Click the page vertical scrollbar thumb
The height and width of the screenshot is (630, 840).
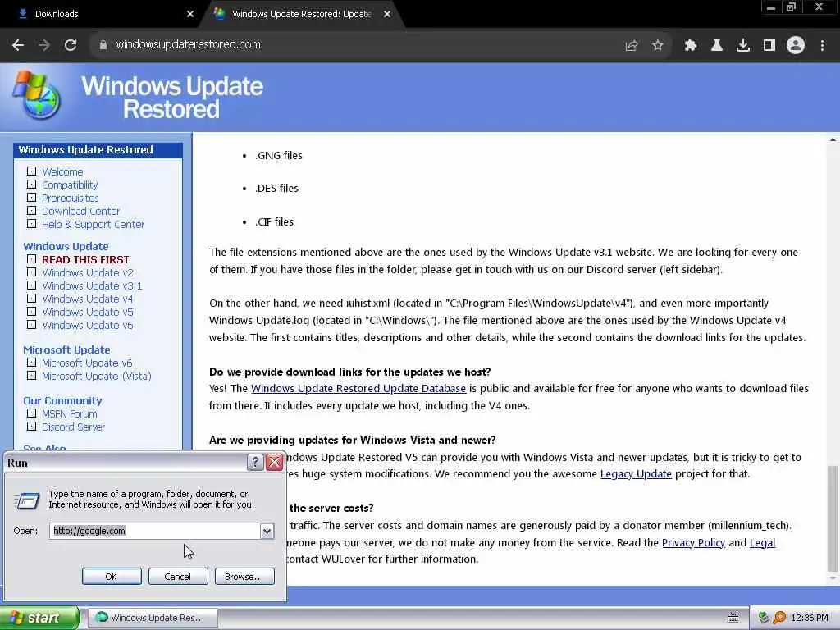[833, 519]
